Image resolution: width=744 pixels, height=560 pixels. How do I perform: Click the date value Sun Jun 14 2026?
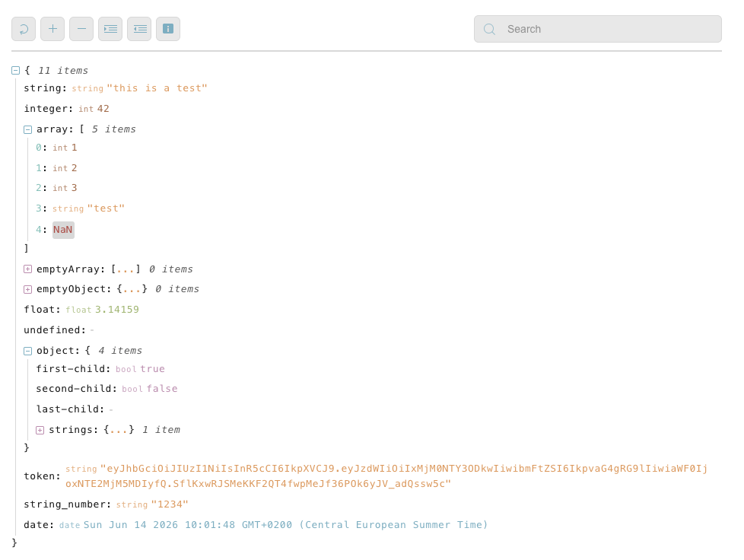tap(285, 525)
